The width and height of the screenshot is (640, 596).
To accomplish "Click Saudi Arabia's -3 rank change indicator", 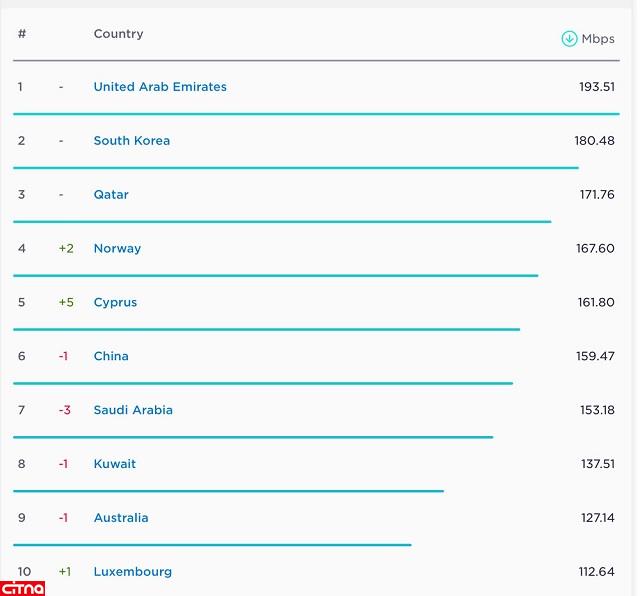I will (64, 411).
